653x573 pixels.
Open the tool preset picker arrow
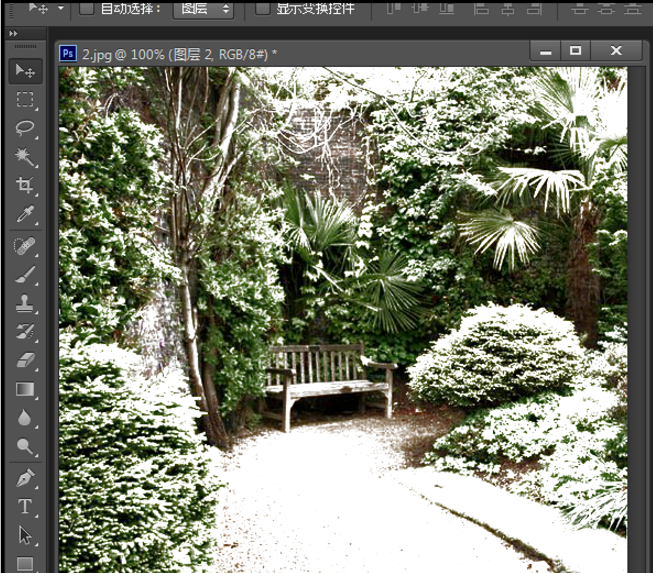click(61, 8)
